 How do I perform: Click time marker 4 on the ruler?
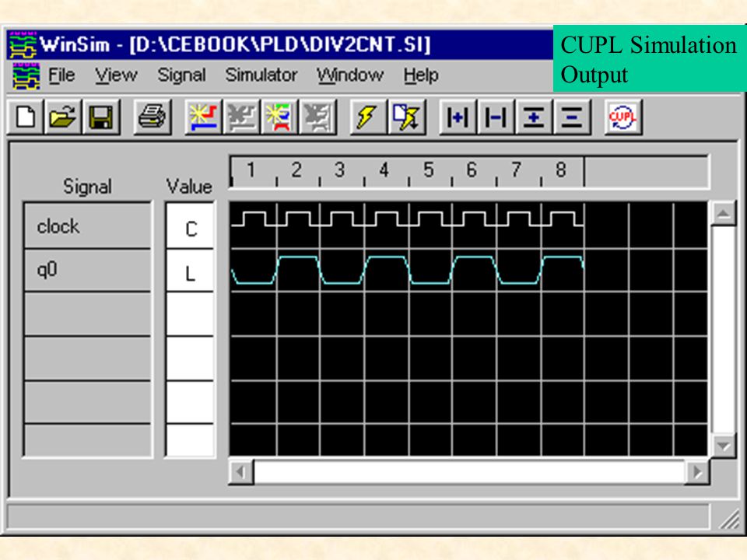[384, 170]
